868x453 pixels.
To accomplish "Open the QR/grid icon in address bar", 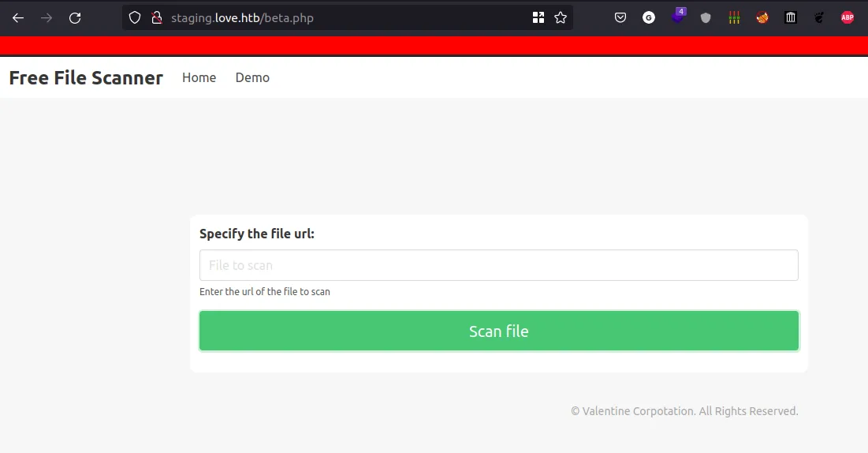I will [x=538, y=17].
